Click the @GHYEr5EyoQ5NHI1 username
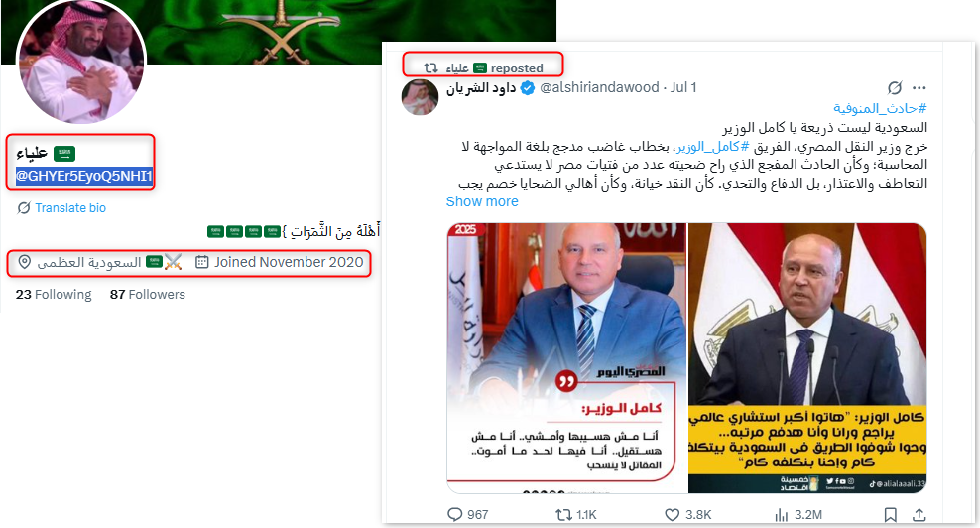The width and height of the screenshot is (980, 528). pyautogui.click(x=83, y=176)
